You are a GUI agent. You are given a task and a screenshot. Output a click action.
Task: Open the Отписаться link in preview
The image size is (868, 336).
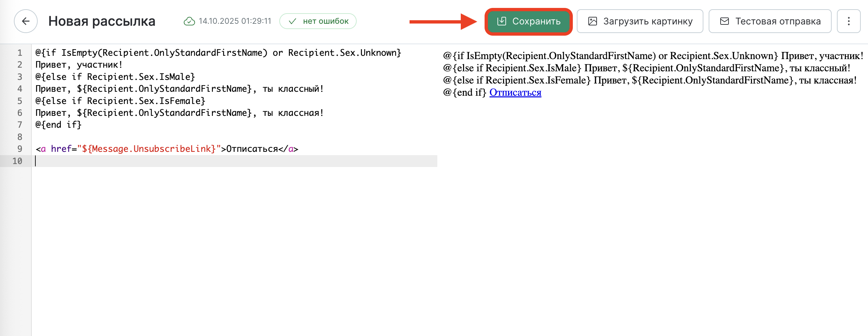pos(515,92)
